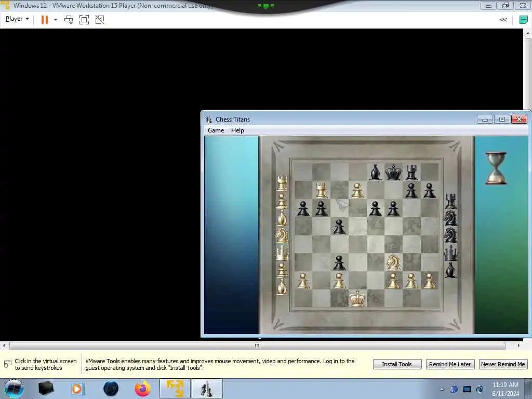Screen dimensions: 532x399
Task: Click the black pawn on f6
Action: 394,208
